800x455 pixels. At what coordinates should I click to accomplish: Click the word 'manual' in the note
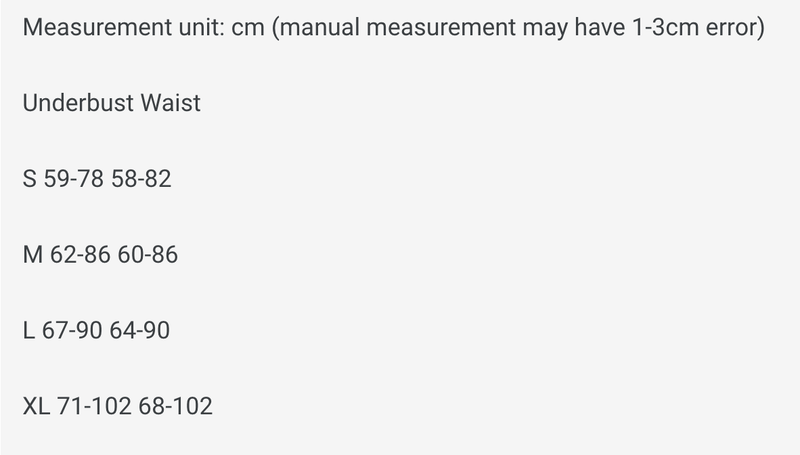(x=325, y=27)
